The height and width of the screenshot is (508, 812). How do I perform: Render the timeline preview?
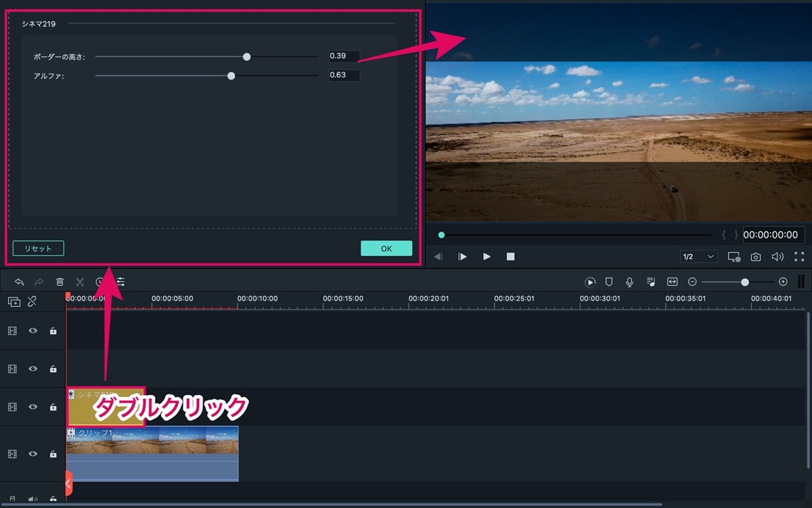click(590, 282)
